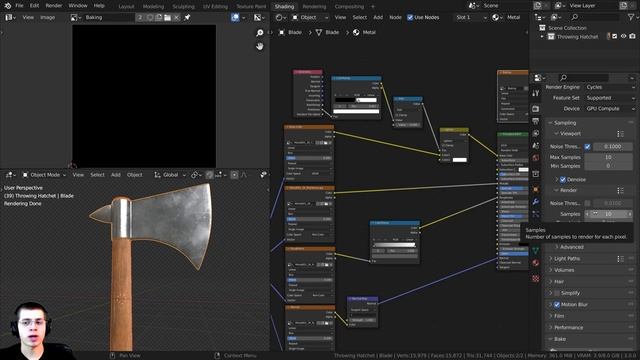Expand the Light Paths panel

[x=567, y=259]
